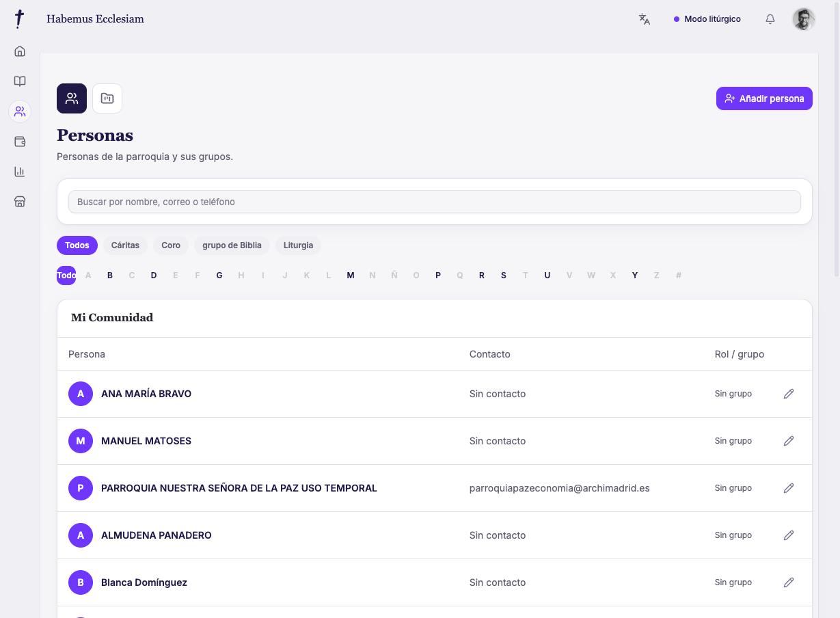Open the wallet icon in sidebar
The image size is (840, 618).
click(x=20, y=142)
